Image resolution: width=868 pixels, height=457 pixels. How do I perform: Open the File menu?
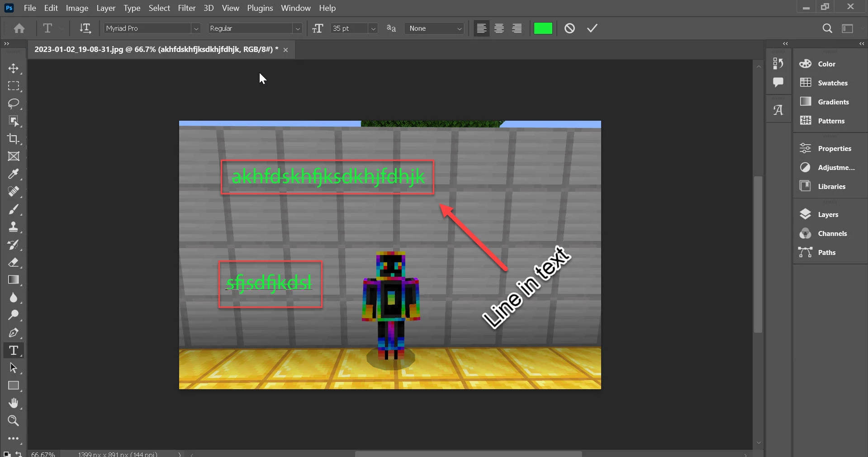[x=30, y=8]
